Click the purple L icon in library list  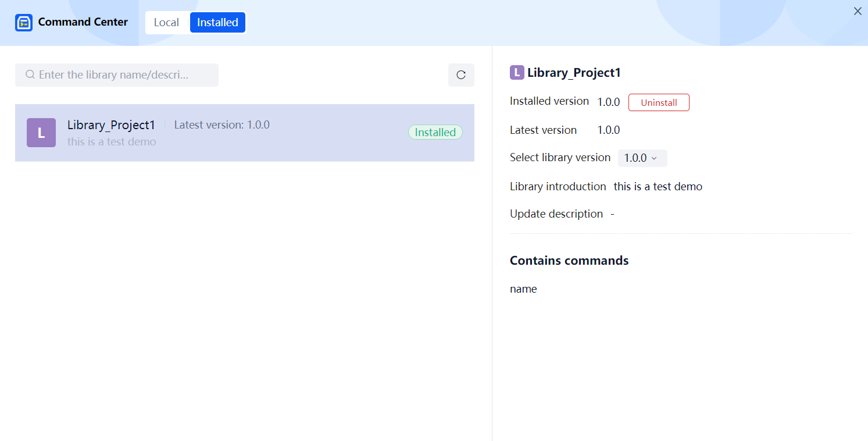(41, 133)
